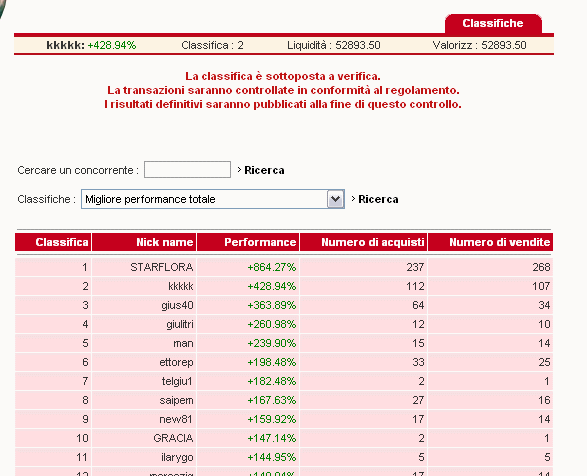
Task: Select the saipem row nickname
Action: [x=176, y=400]
